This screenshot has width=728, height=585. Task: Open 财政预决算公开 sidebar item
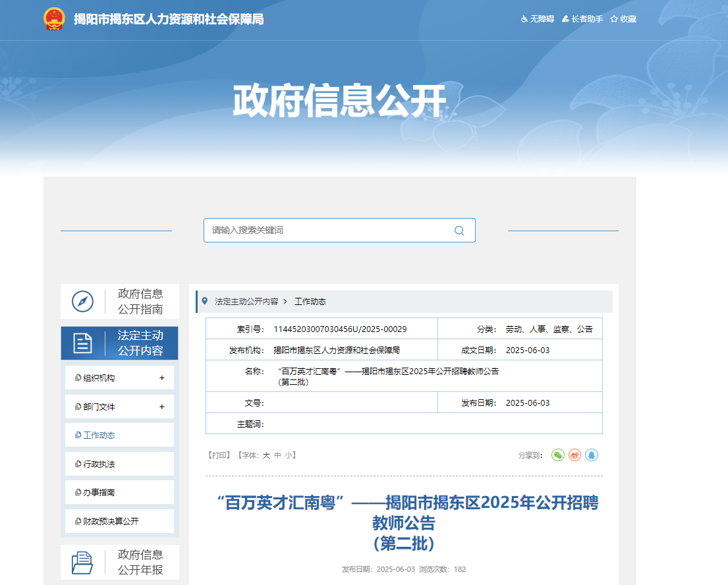(120, 521)
